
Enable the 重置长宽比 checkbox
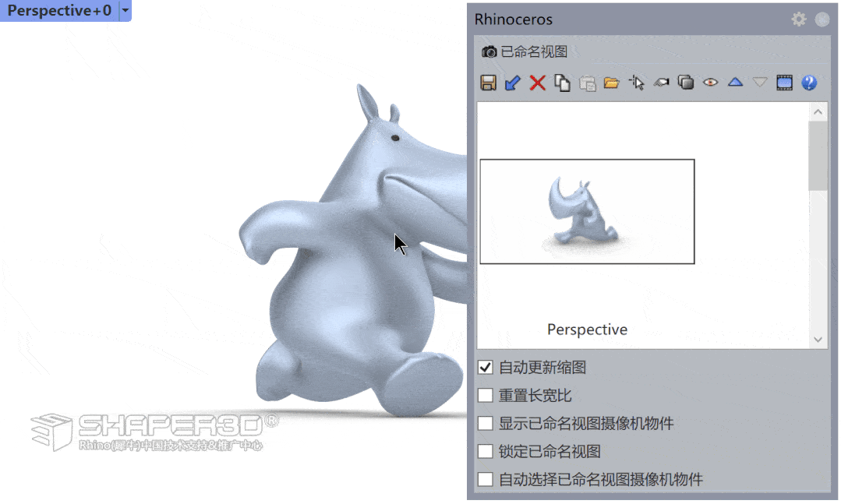(485, 395)
